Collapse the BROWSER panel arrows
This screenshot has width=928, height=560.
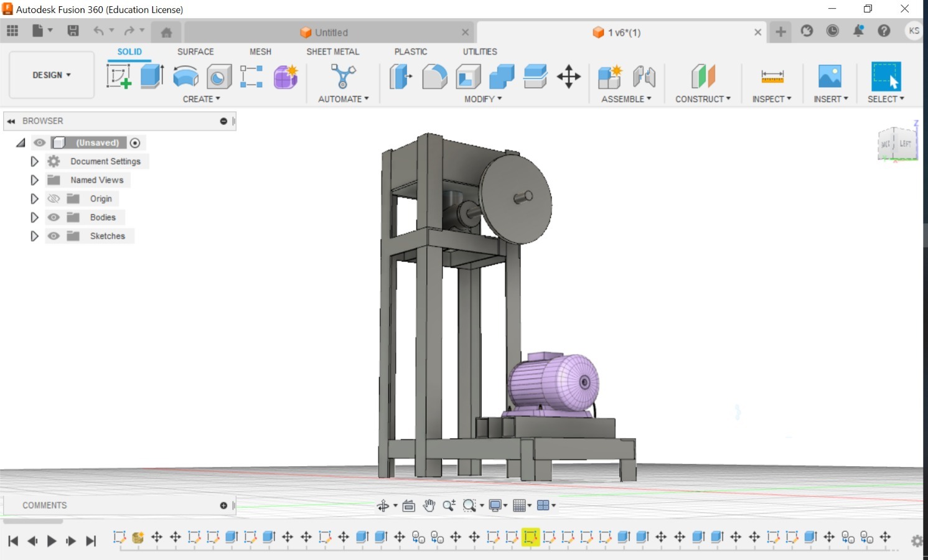tap(11, 121)
